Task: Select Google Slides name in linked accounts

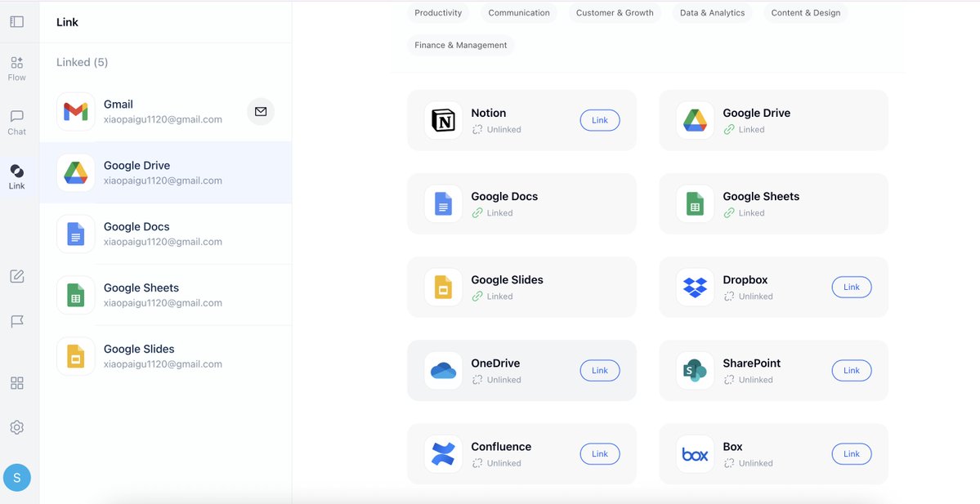Action: 139,349
